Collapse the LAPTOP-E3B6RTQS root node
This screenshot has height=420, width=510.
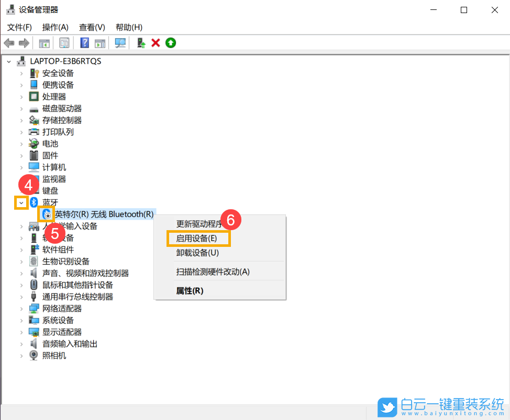coord(8,61)
